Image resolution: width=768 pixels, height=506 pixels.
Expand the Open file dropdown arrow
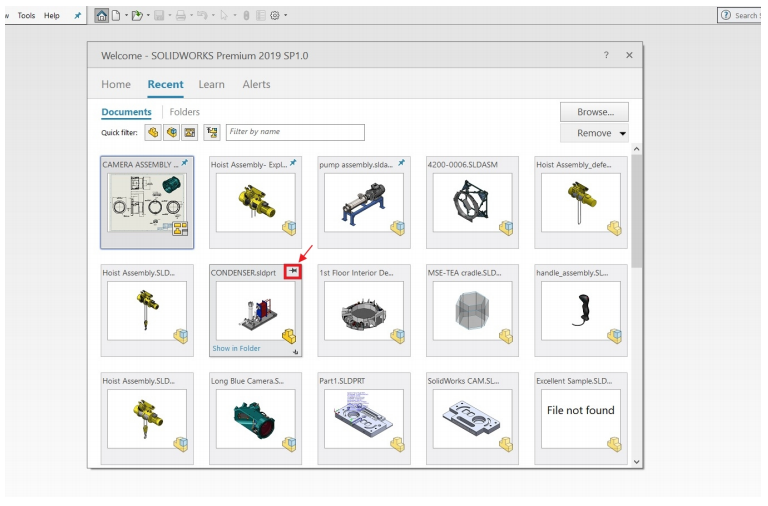point(148,16)
